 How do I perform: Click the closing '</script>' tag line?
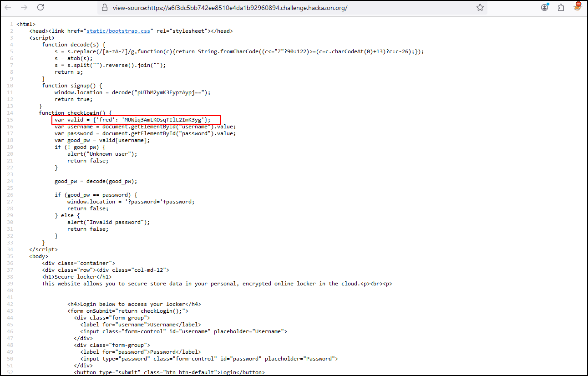43,249
